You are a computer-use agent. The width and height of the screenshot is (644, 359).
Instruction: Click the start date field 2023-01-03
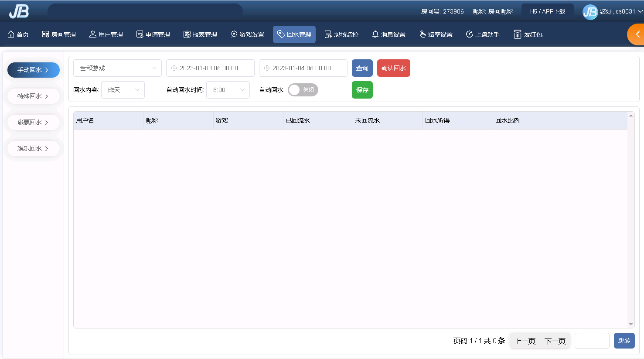[x=210, y=68]
